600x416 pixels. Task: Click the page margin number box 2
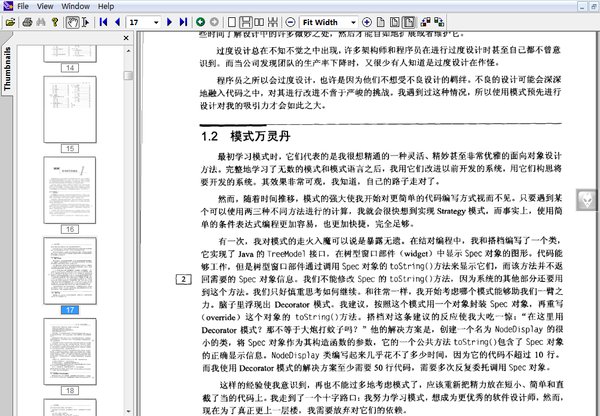point(183,279)
